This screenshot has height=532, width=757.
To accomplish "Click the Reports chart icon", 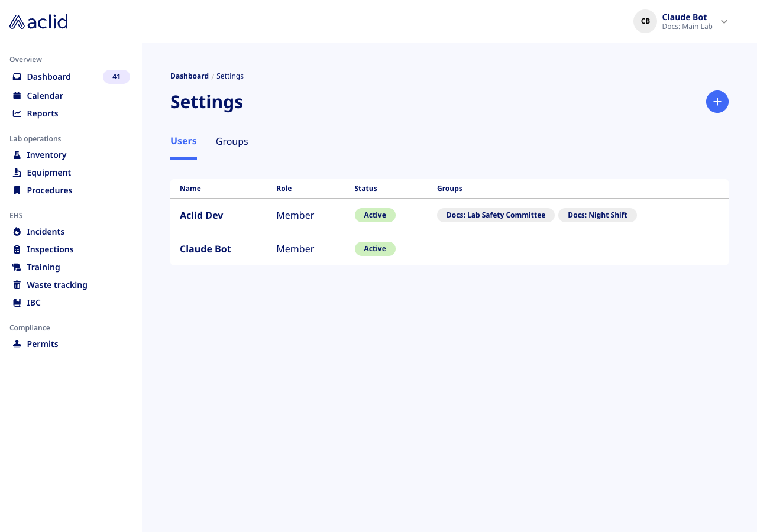I will (17, 113).
